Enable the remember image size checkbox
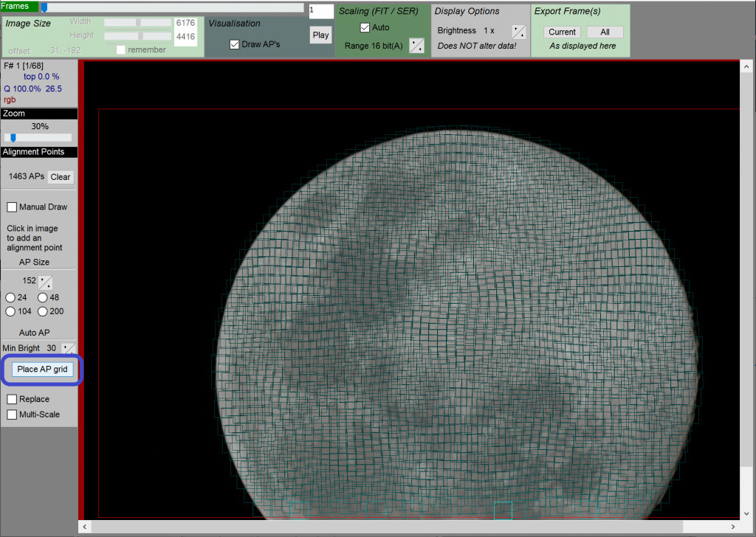 click(120, 50)
